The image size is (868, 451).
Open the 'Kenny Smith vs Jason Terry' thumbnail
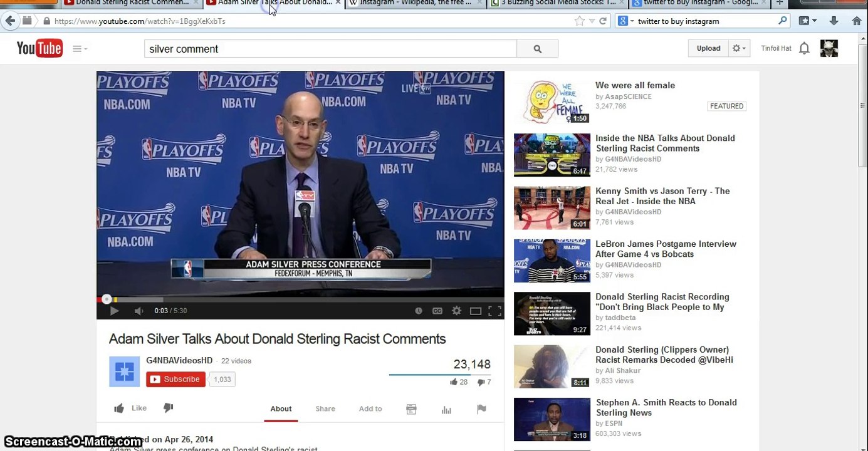pyautogui.click(x=552, y=208)
